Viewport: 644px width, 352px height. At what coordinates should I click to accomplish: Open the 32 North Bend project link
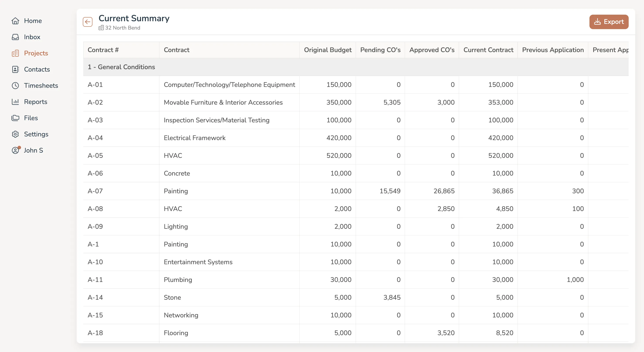point(122,28)
